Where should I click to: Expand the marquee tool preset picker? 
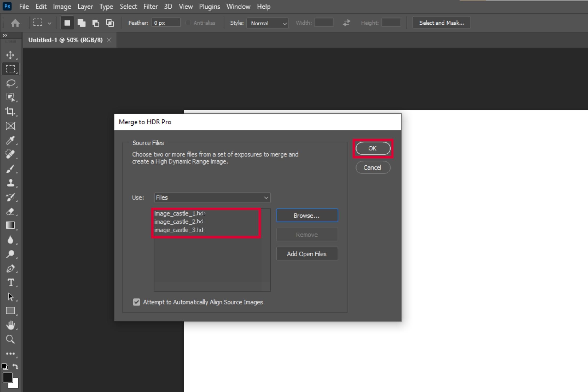(50, 23)
